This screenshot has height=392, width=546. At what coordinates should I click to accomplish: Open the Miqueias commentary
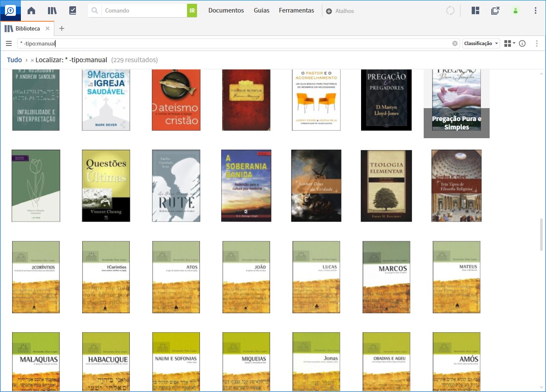coord(246,362)
